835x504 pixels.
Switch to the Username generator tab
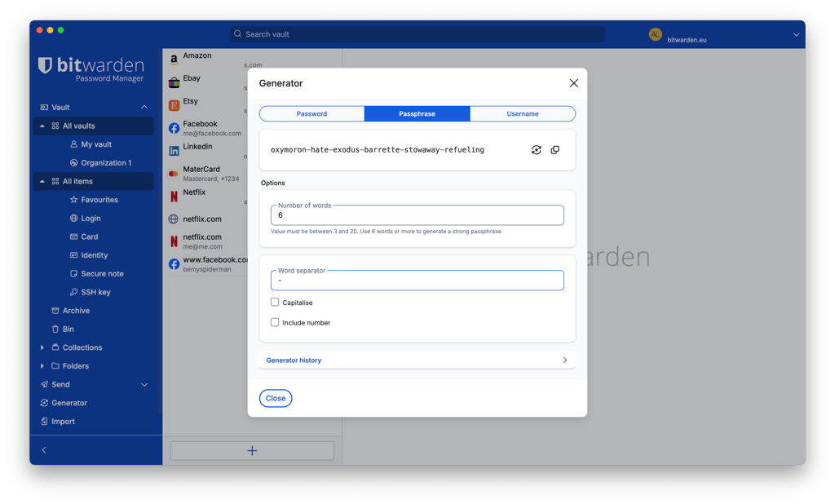coord(523,114)
